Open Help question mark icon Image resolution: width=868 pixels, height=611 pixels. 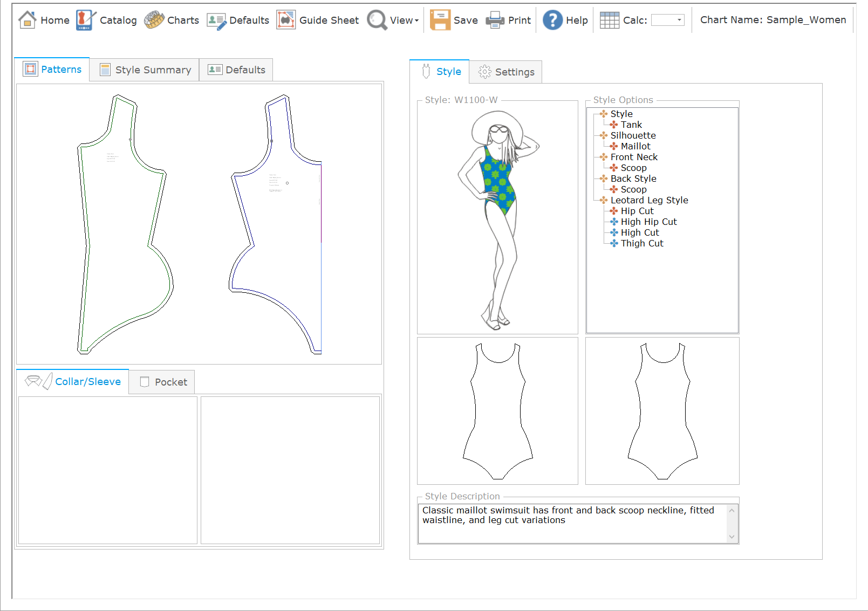[x=552, y=20]
